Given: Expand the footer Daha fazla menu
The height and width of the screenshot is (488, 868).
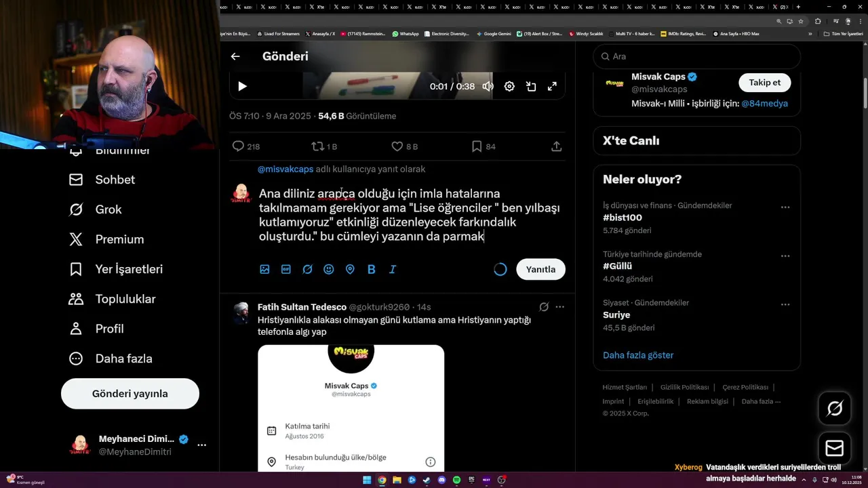Looking at the screenshot, I should point(761,401).
